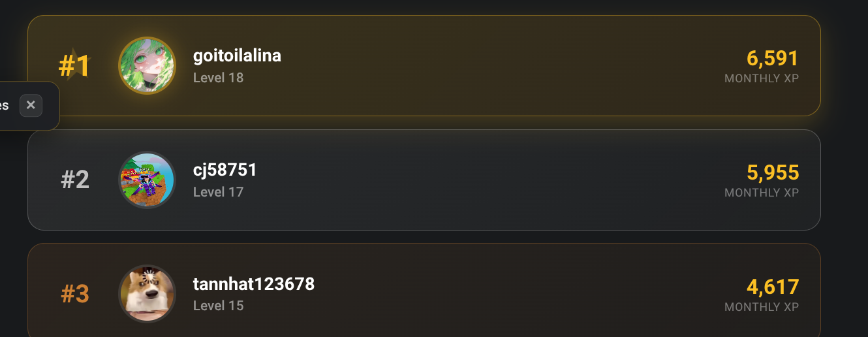Click the Level 15 label
Screen dimensions: 868x337
pos(218,306)
